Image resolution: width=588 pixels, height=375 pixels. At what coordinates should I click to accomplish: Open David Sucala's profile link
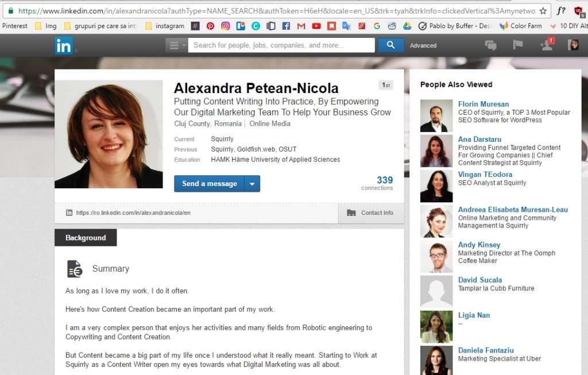click(x=479, y=280)
